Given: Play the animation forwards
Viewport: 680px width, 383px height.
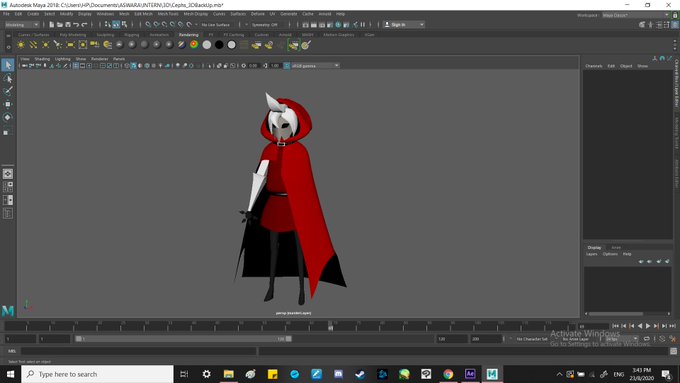Looking at the screenshot, I should coord(648,326).
